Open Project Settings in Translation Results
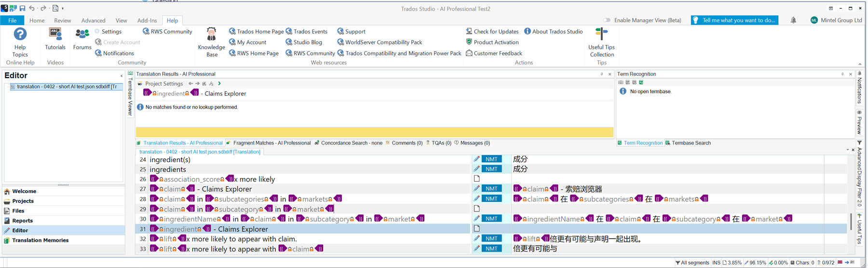868x268 pixels. (160, 84)
